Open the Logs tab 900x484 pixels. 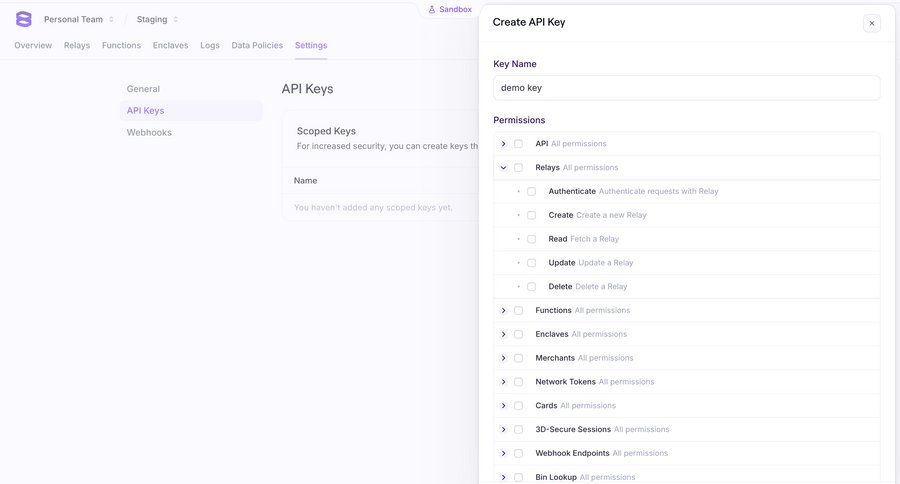[x=210, y=45]
